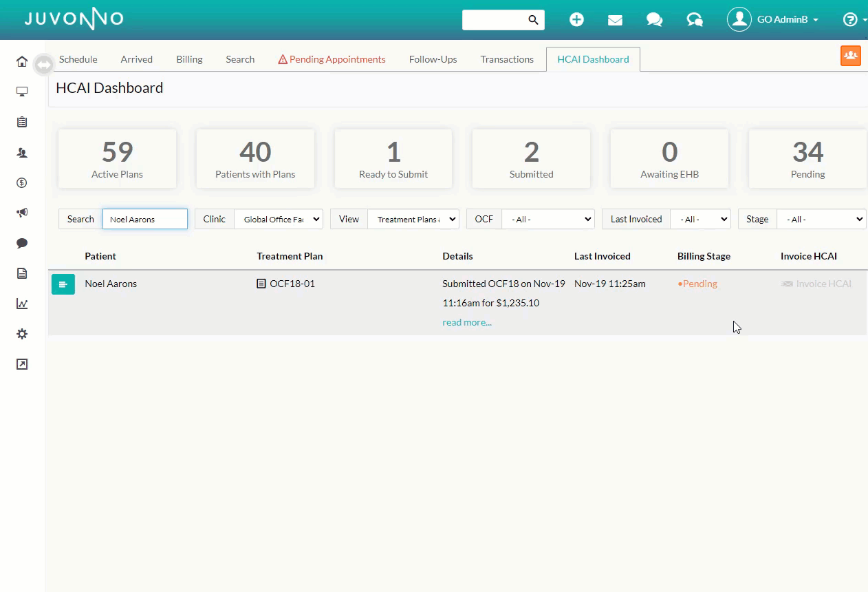This screenshot has width=868, height=592.
Task: Click the 34 Pending card
Action: click(x=807, y=159)
